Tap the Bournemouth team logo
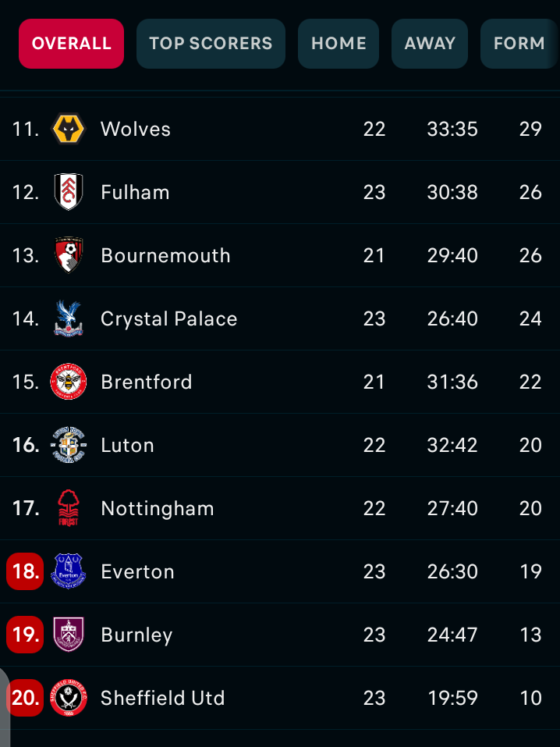 pos(69,255)
